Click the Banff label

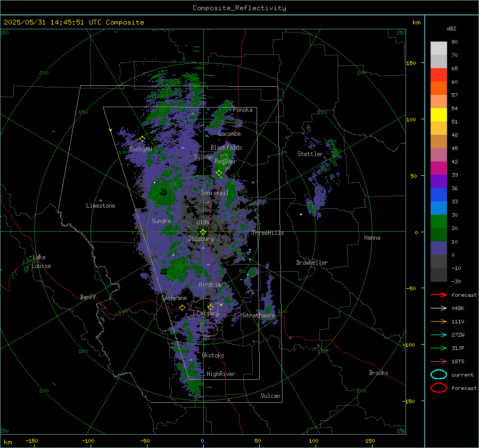point(88,297)
